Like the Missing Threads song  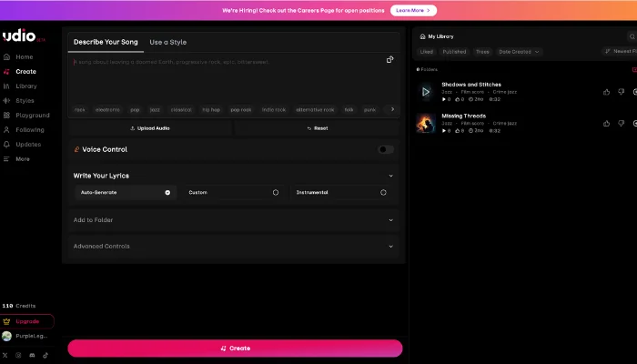click(607, 124)
